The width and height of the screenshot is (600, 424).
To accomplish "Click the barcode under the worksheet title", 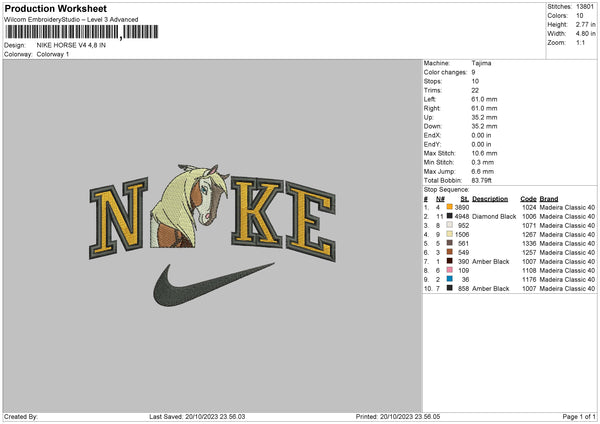I will point(82,32).
